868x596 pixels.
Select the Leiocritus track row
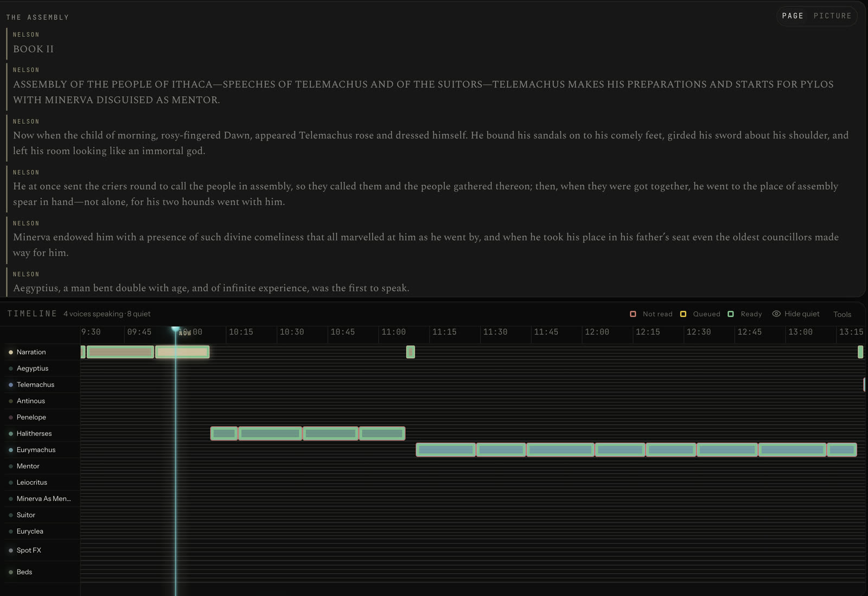42,482
